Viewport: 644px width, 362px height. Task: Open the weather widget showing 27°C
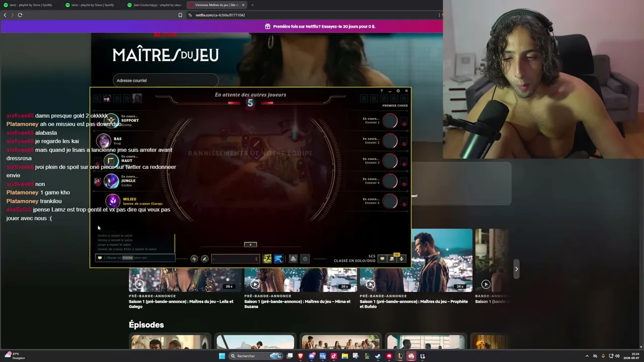(x=14, y=356)
